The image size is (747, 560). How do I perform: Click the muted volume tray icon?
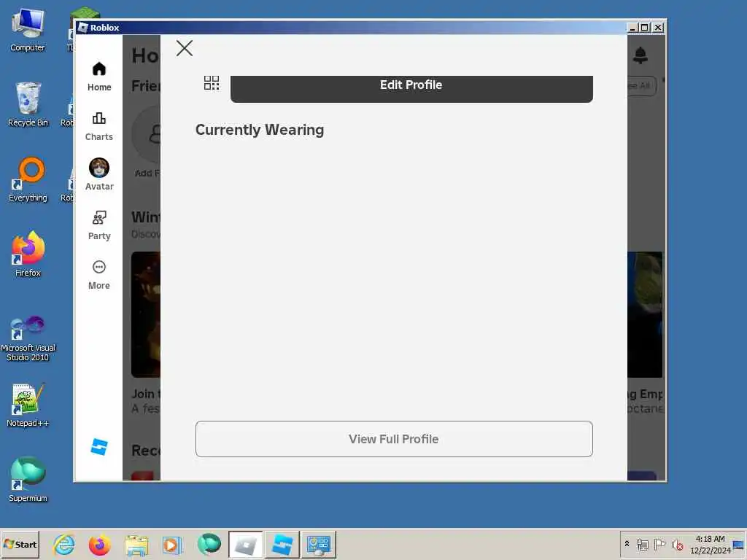[677, 544]
